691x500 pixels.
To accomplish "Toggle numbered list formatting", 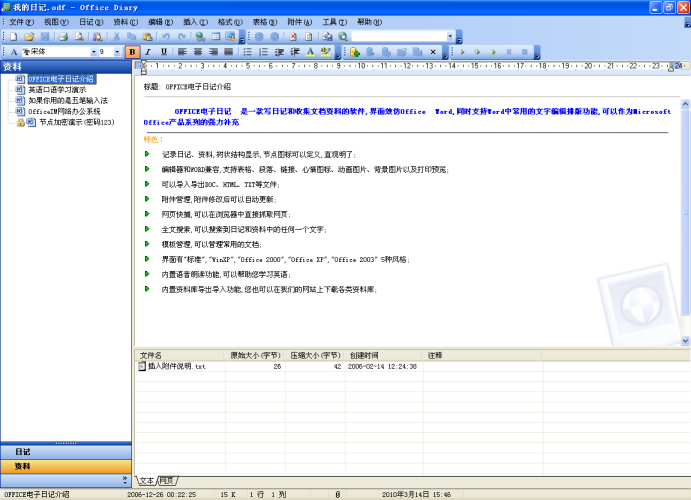I will point(264,52).
